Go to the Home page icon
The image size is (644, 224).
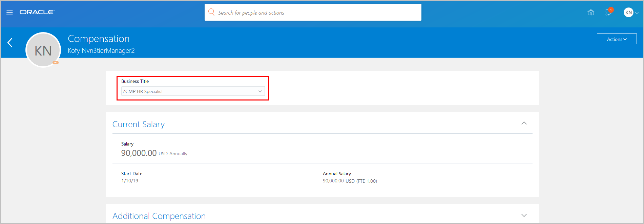(591, 13)
